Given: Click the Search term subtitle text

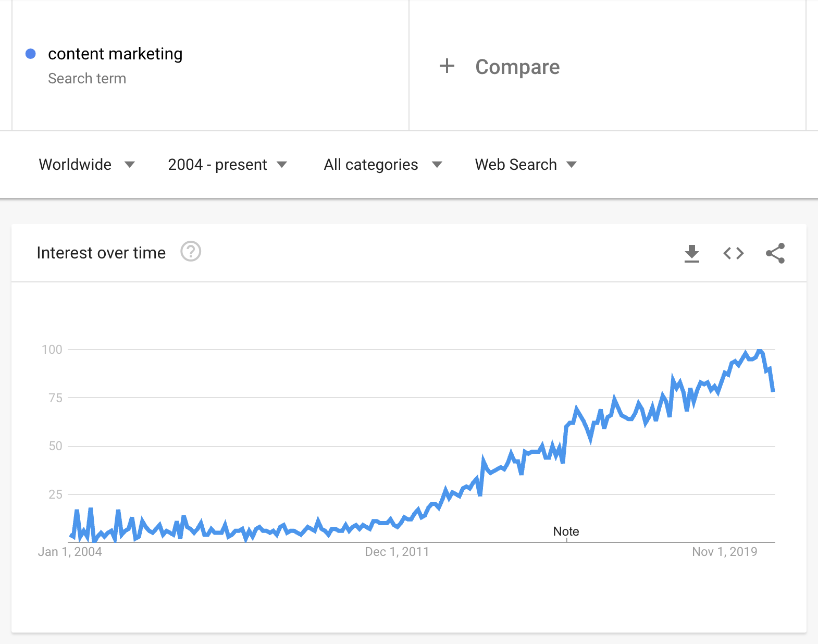Looking at the screenshot, I should (x=87, y=79).
